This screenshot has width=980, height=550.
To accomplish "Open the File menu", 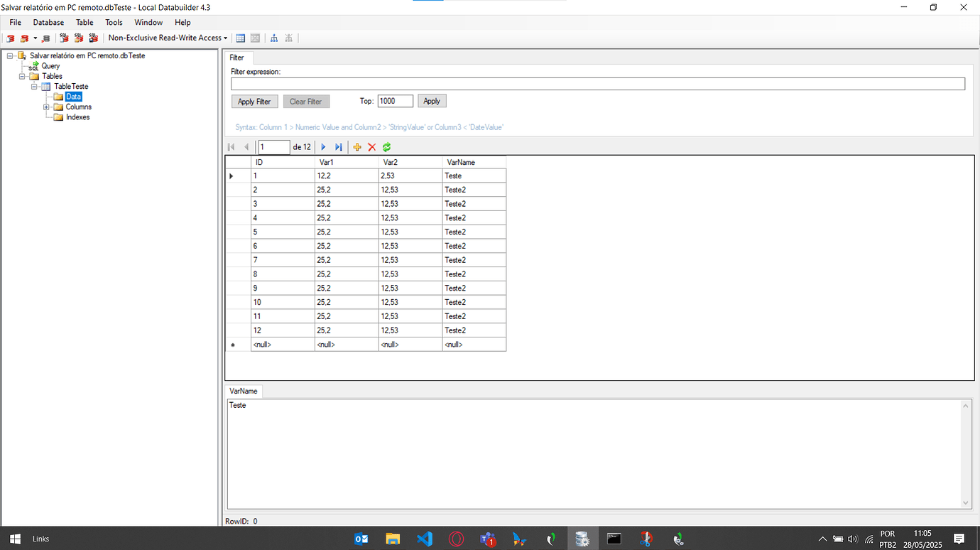I will 15,23.
